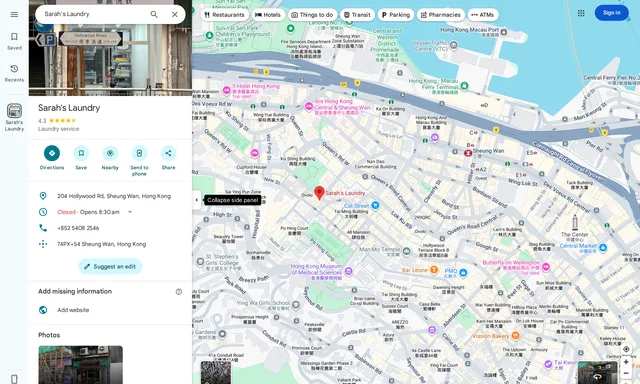
Task: Click Suggest an edit button
Action: (110, 266)
